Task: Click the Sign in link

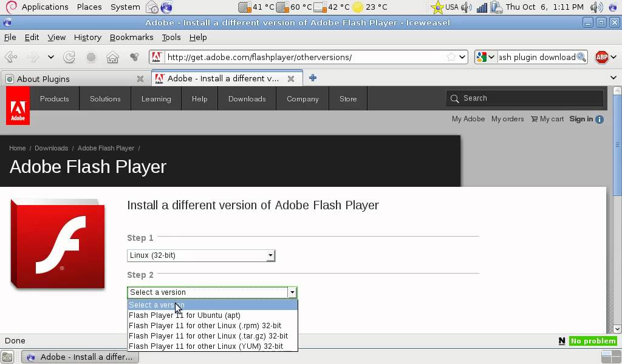Action: 581,119
